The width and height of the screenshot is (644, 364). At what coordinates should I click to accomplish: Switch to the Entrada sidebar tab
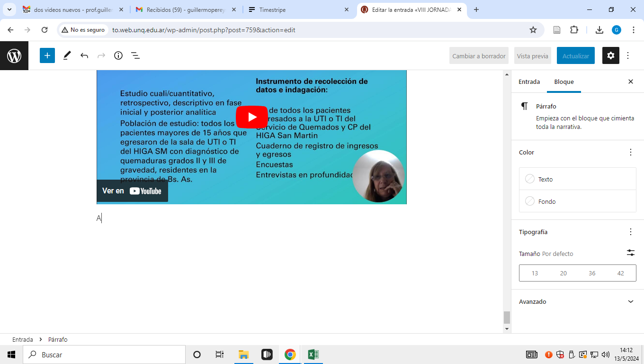click(529, 82)
